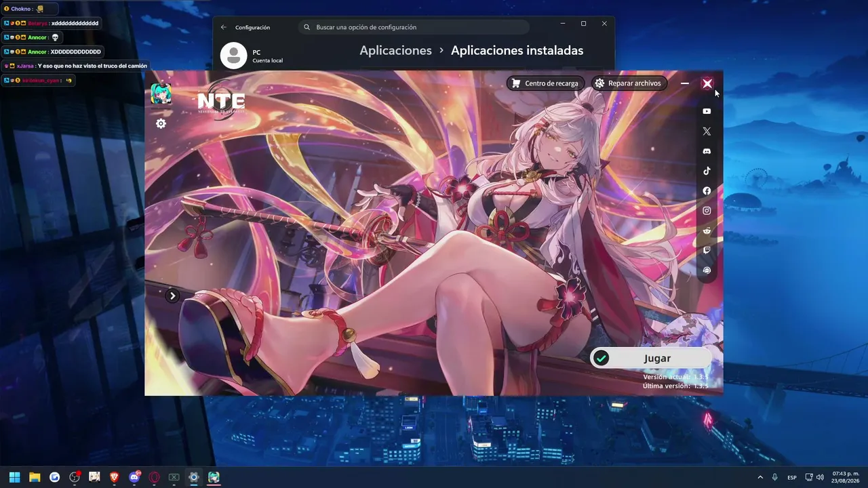
Task: Open OBS Studio from the taskbar
Action: coord(75,477)
